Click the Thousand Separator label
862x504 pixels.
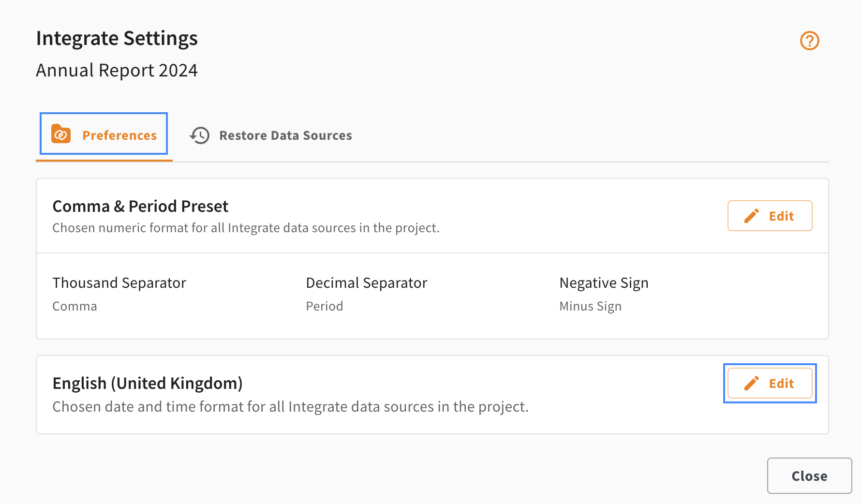pos(119,283)
